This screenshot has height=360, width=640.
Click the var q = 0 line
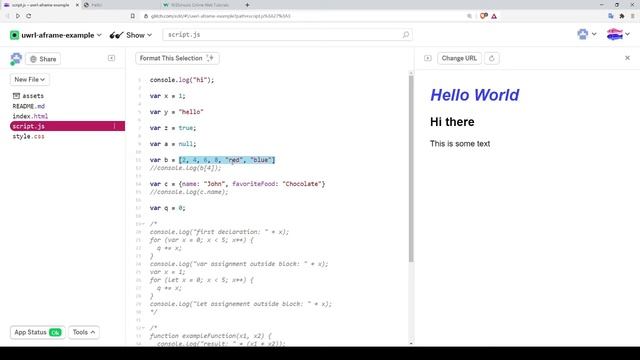click(x=167, y=208)
